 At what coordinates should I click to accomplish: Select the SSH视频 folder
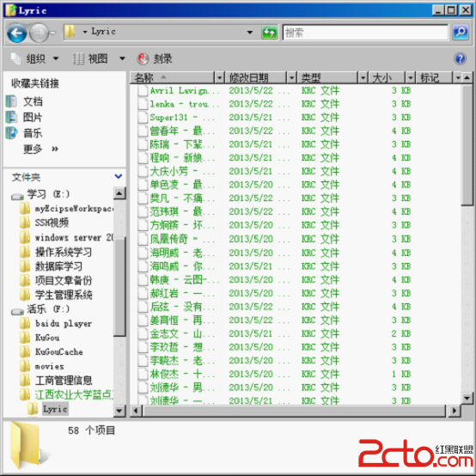point(45,223)
